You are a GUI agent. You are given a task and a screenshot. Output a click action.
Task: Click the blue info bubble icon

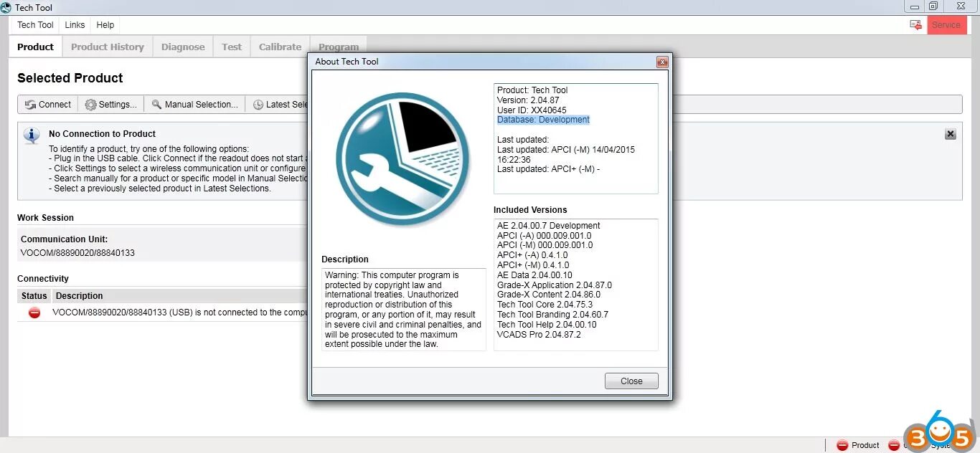click(32, 135)
